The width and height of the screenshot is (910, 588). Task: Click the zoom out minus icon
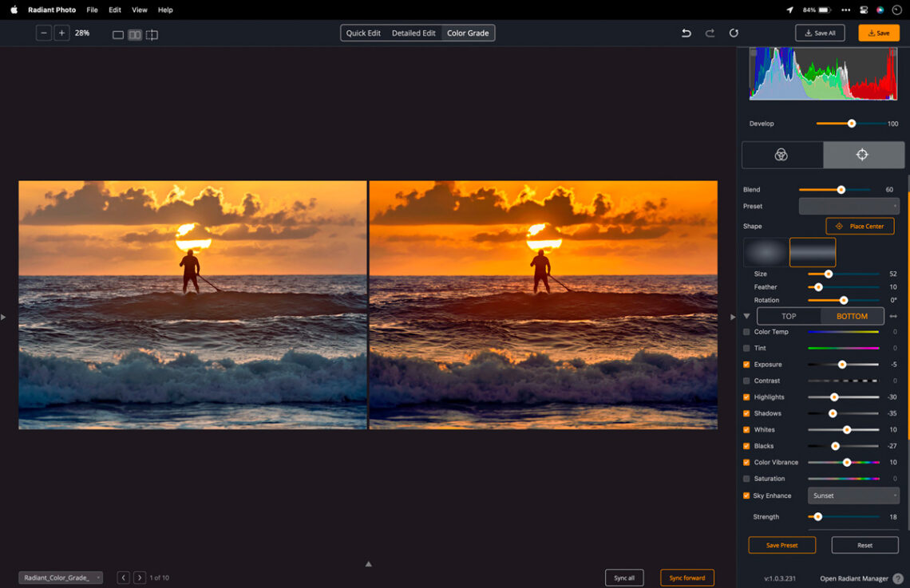(x=44, y=34)
